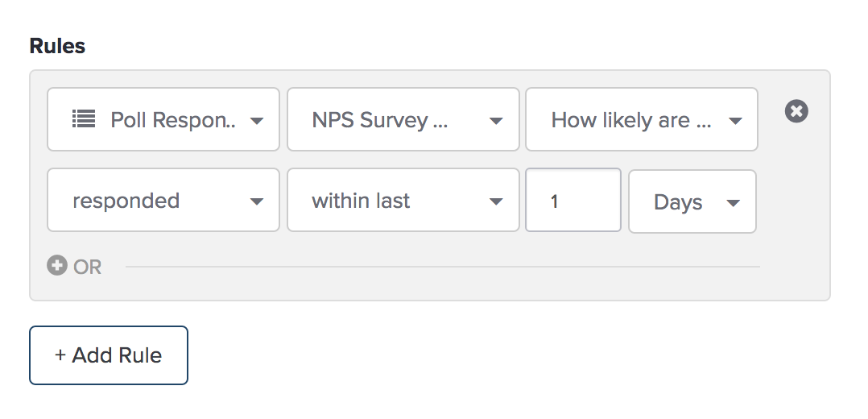This screenshot has height=419, width=868.
Task: Click the OR label to add condition
Action: [88, 268]
